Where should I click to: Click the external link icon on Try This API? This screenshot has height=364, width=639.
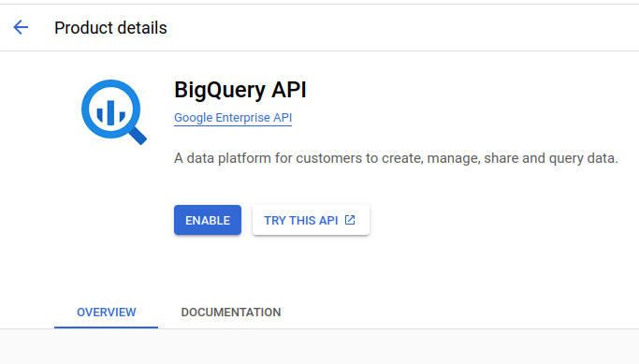pyautogui.click(x=350, y=220)
